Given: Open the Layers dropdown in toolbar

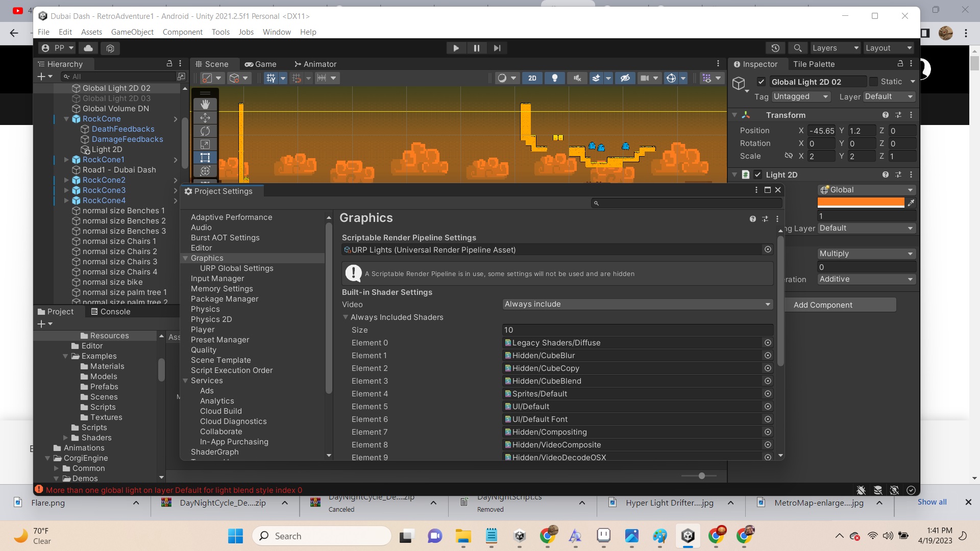Looking at the screenshot, I should tap(836, 48).
